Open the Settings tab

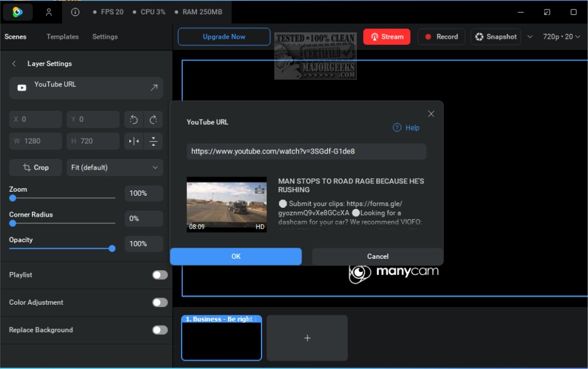105,37
